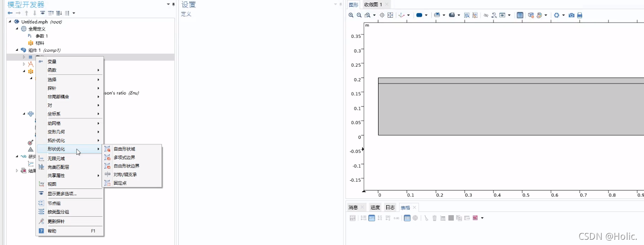This screenshot has width=644, height=245.
Task: Click the zoom extents icon in graphics toolbar
Action: (390, 15)
